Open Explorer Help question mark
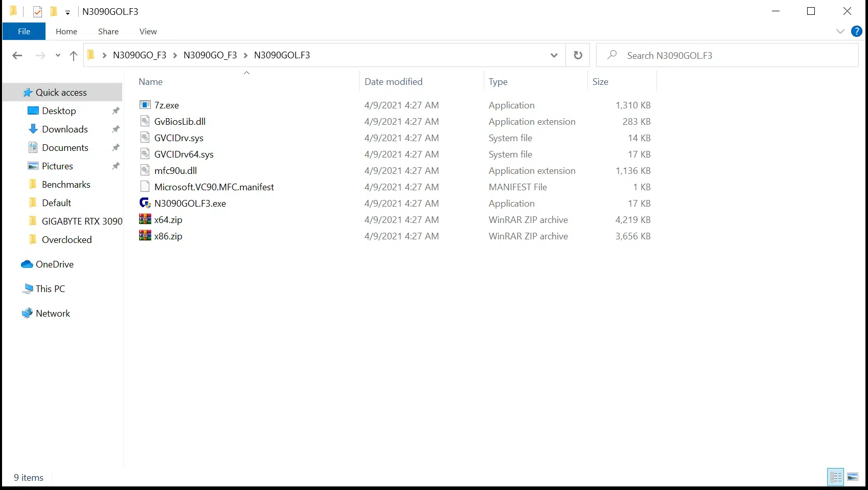 pyautogui.click(x=857, y=31)
